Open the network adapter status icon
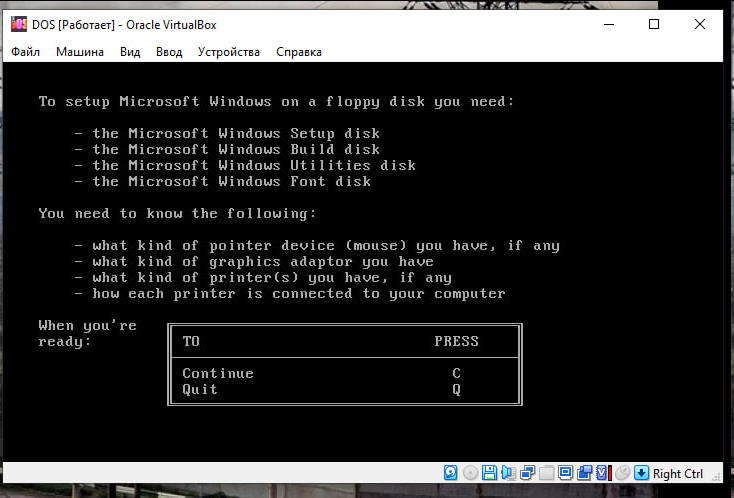The height and width of the screenshot is (498, 734). [527, 473]
